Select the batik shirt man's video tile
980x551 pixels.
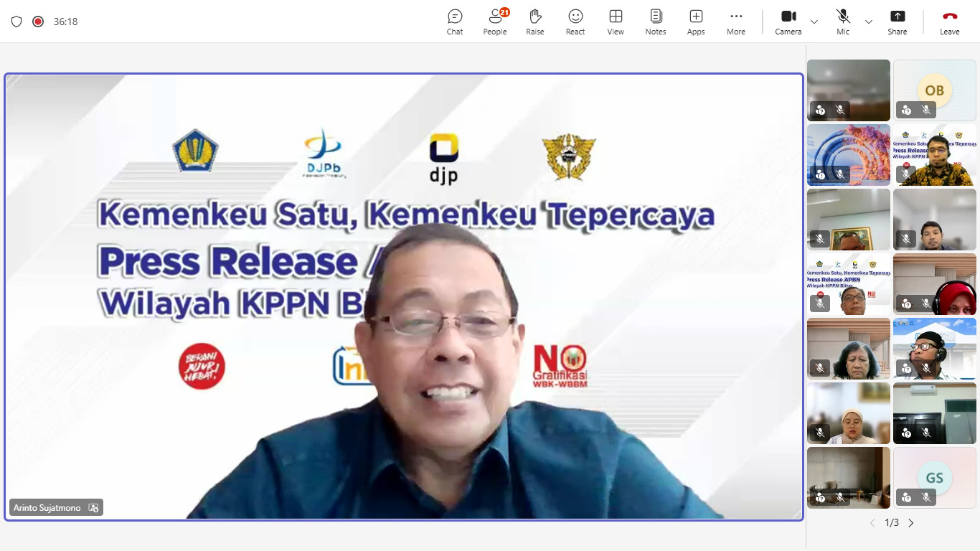click(x=935, y=155)
